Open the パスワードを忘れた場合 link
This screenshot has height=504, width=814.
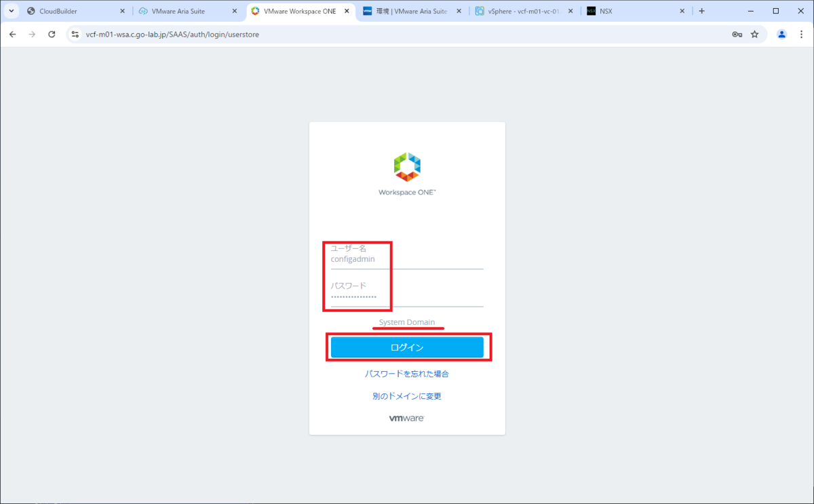pos(407,374)
